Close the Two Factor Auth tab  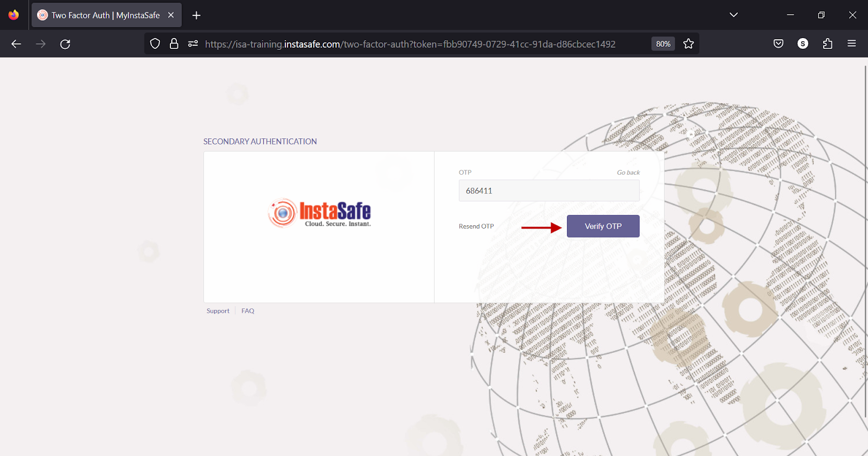pos(171,15)
